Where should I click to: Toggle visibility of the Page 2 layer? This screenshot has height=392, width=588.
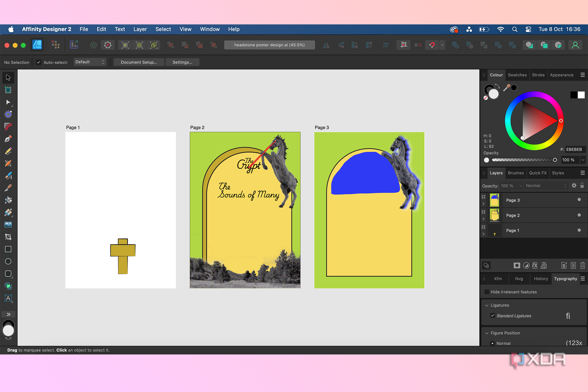point(579,215)
